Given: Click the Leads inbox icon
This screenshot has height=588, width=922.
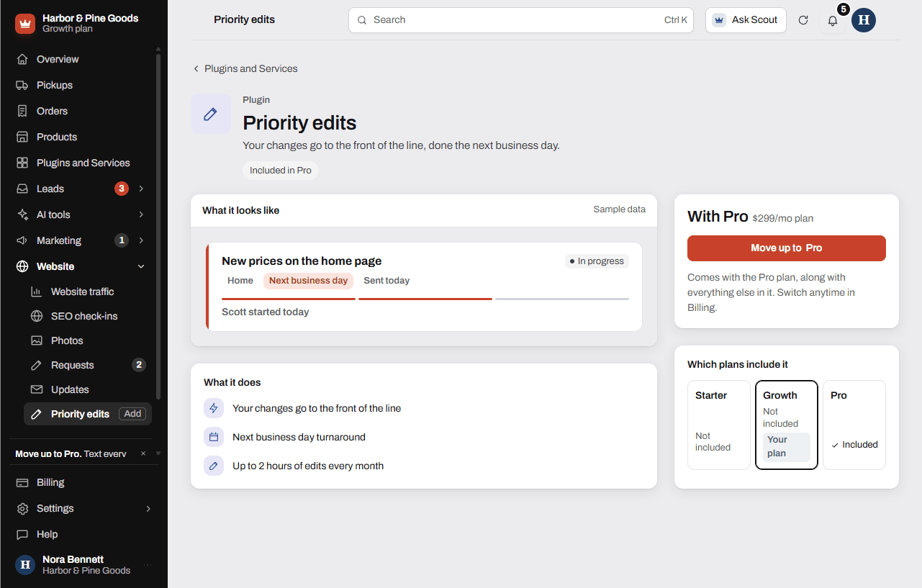Looking at the screenshot, I should (22, 189).
